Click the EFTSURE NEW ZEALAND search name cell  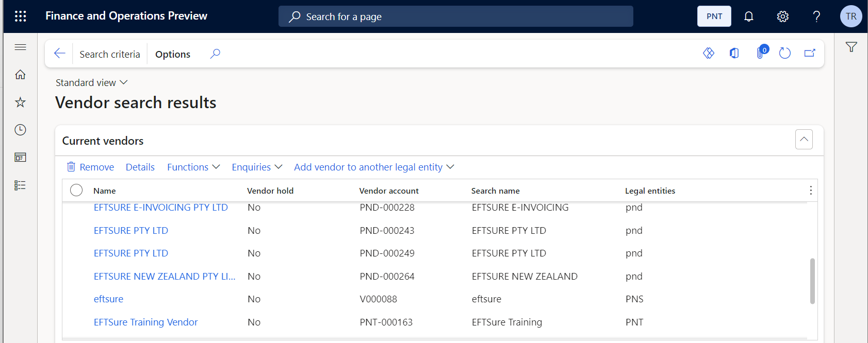[525, 277]
